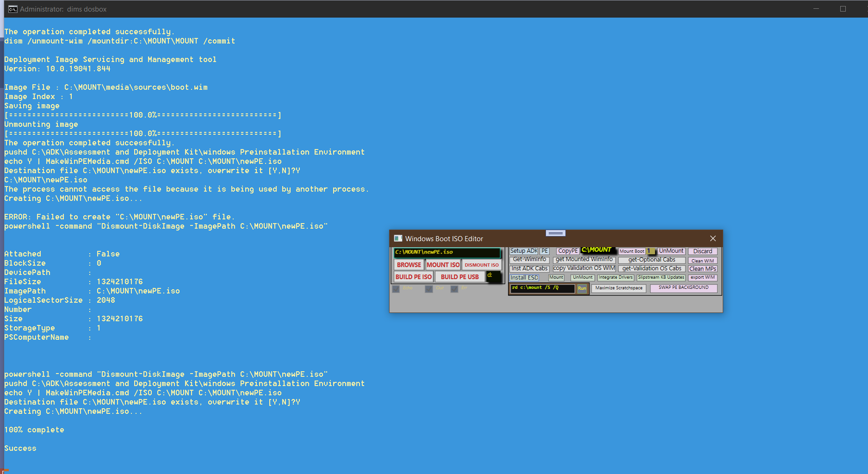Start Install ESD process
This screenshot has height=474, width=868.
coord(524,277)
